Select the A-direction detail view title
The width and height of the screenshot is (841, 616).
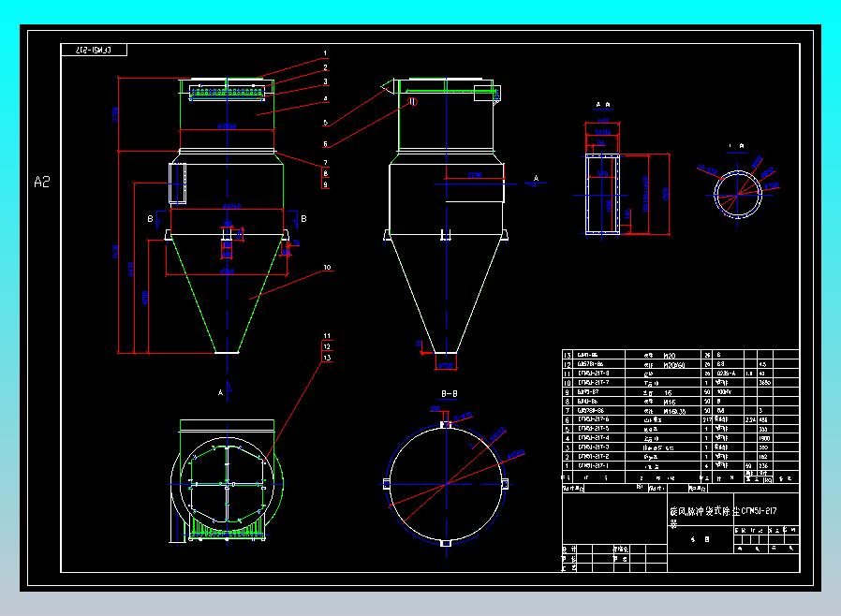pyautogui.click(x=603, y=105)
